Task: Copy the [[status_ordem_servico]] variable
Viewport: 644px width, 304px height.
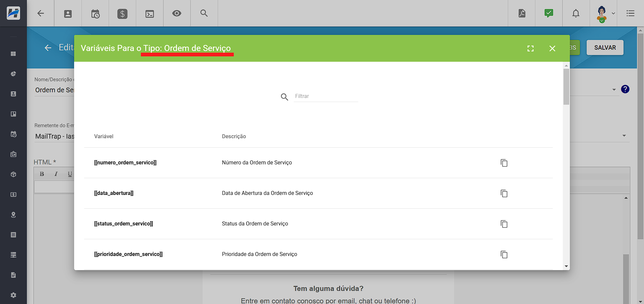Action: click(x=504, y=224)
